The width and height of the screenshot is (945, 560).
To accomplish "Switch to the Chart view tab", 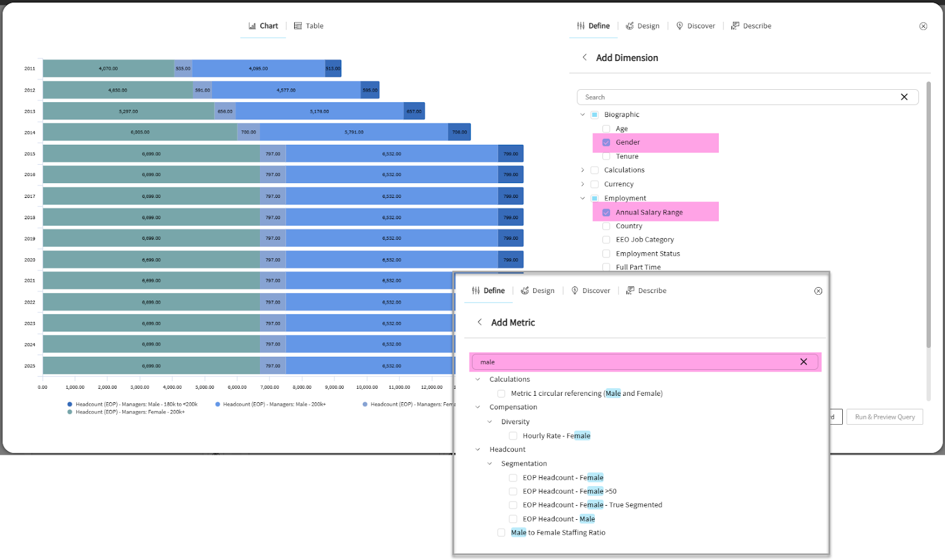I will [x=263, y=26].
